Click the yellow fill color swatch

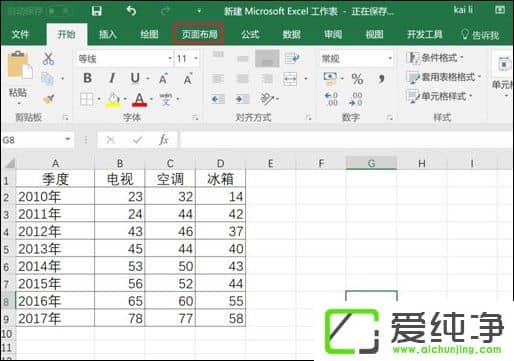(113, 100)
